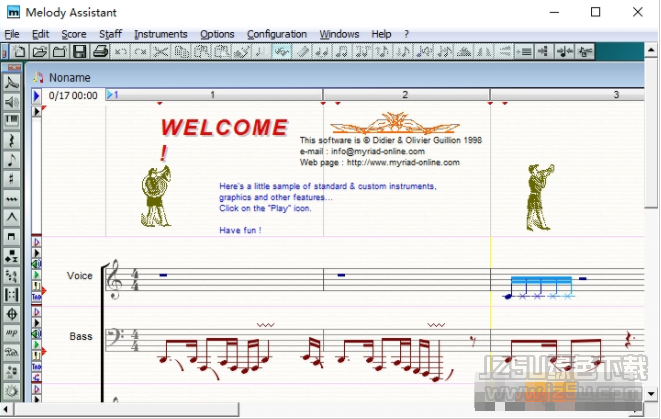Image resolution: width=661 pixels, height=419 pixels.
Task: Select the accent marcato palette tool
Action: pyautogui.click(x=12, y=218)
